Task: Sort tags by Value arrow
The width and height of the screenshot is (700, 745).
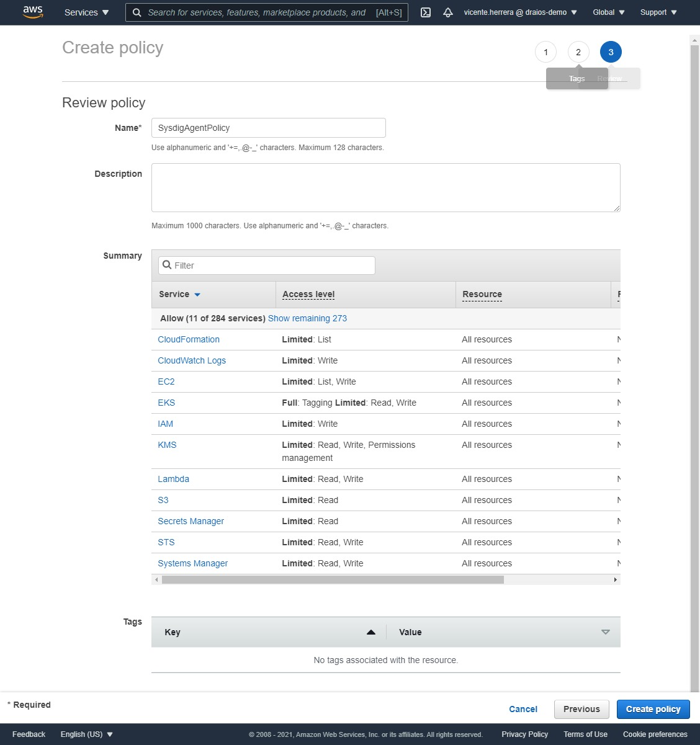Action: coord(606,632)
